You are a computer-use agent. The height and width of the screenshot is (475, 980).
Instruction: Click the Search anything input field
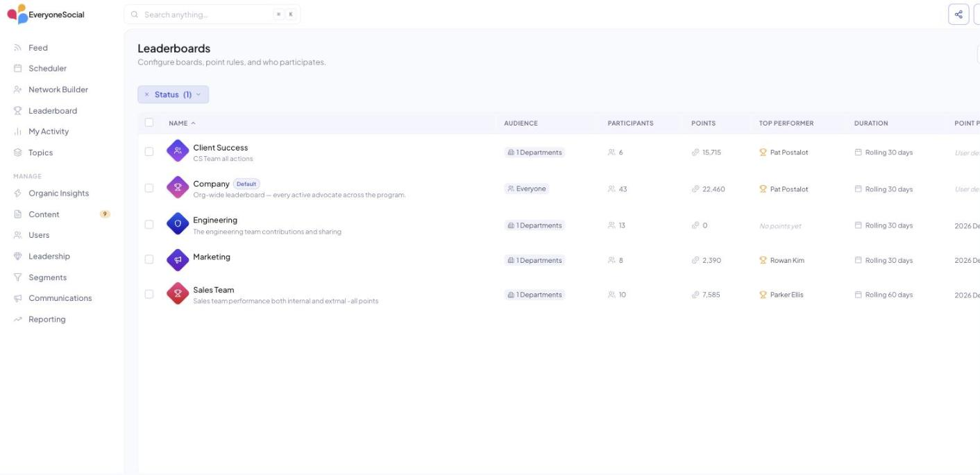click(212, 15)
